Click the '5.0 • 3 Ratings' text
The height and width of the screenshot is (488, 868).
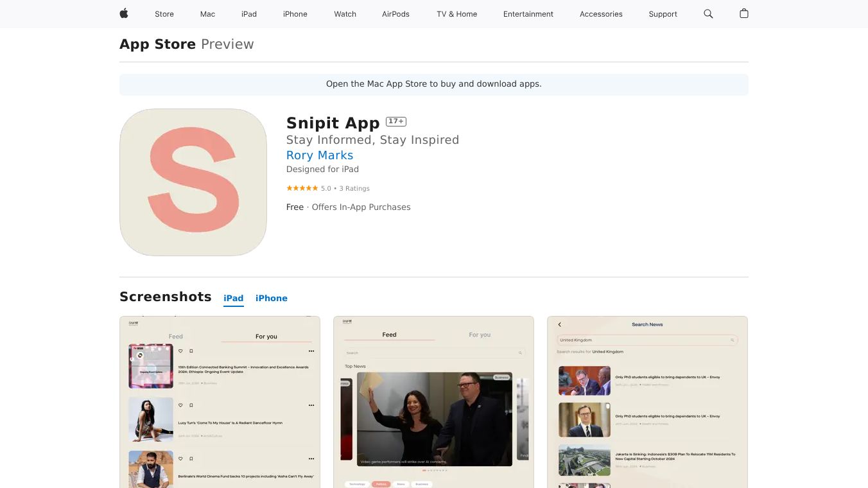pos(345,189)
